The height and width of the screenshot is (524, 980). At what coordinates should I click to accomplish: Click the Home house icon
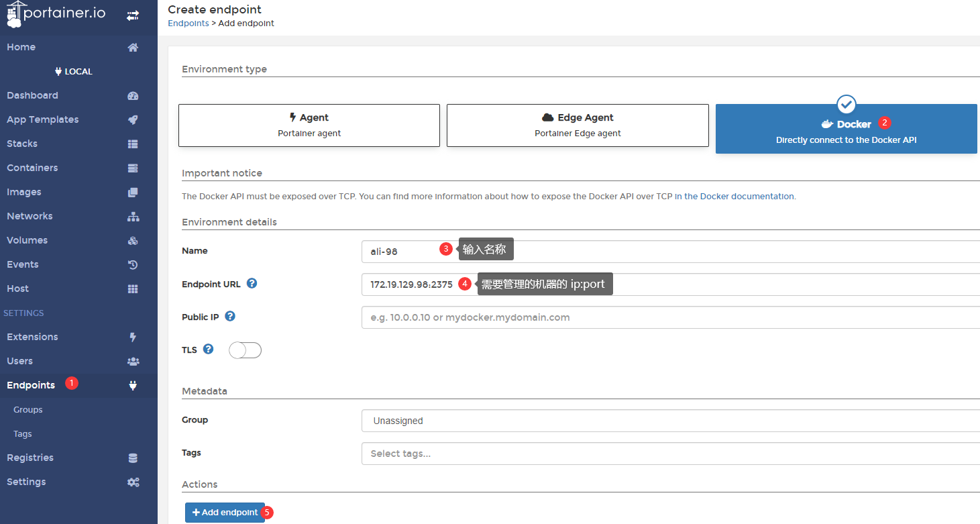pos(133,47)
